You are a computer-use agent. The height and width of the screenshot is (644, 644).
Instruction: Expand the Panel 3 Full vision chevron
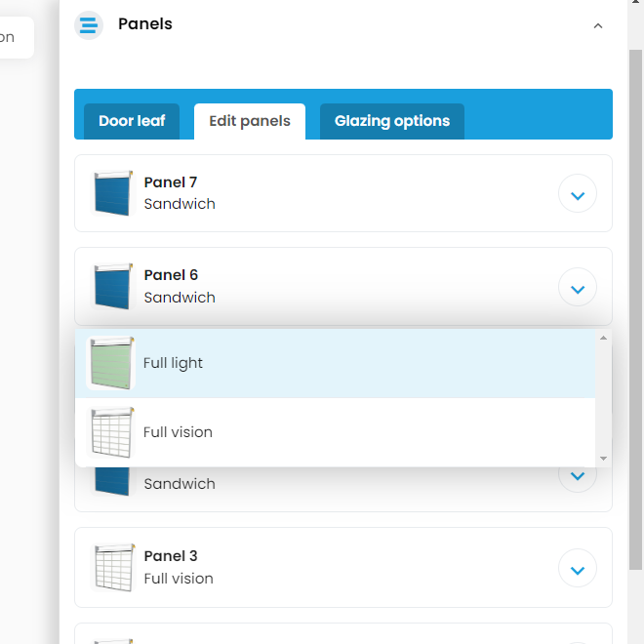[x=577, y=569]
